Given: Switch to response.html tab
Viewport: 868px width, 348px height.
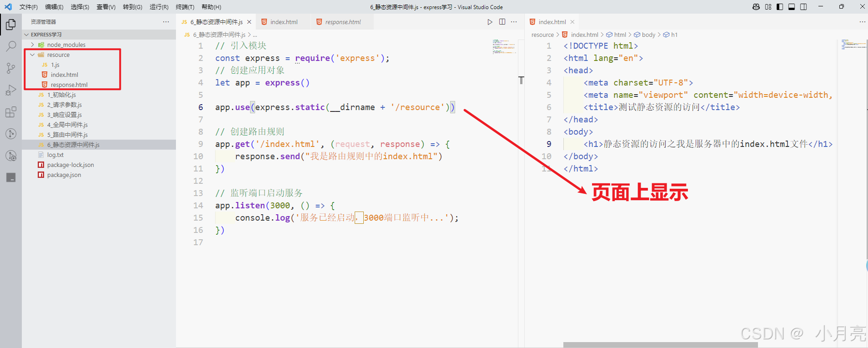Looking at the screenshot, I should click(342, 22).
